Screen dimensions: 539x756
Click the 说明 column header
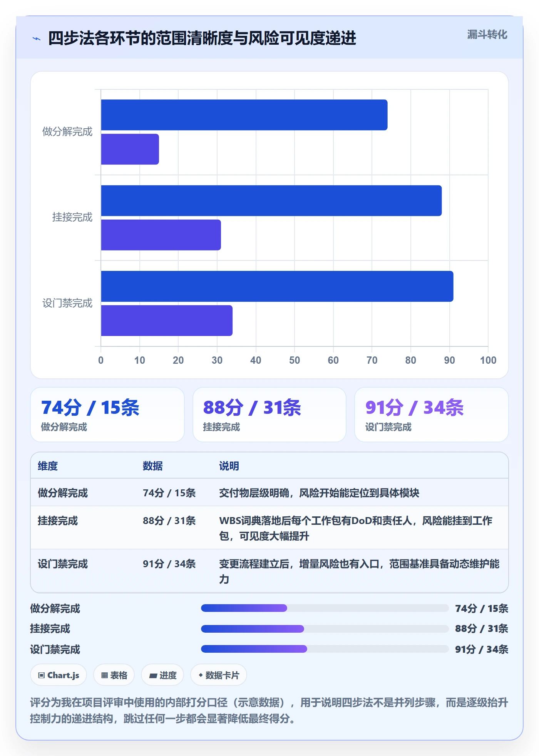click(229, 466)
